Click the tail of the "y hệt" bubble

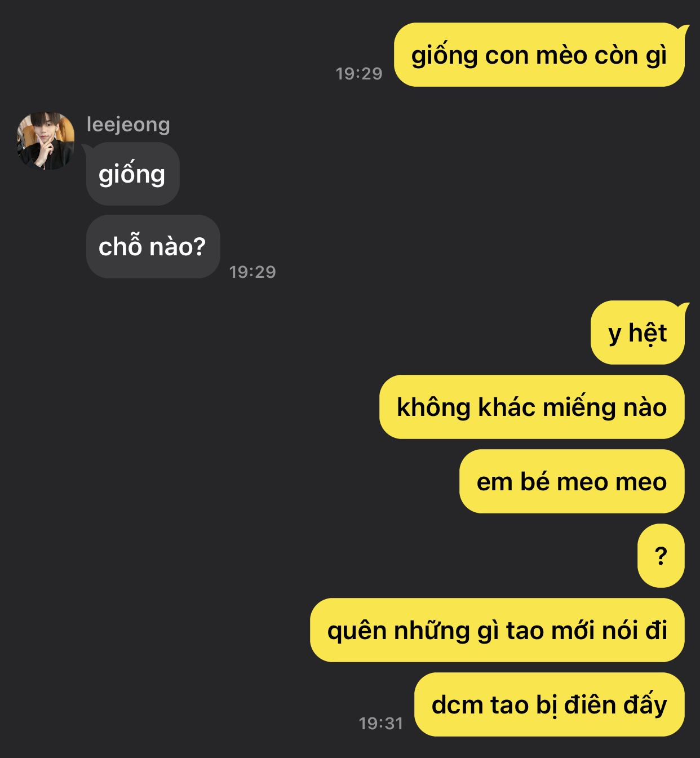(684, 307)
